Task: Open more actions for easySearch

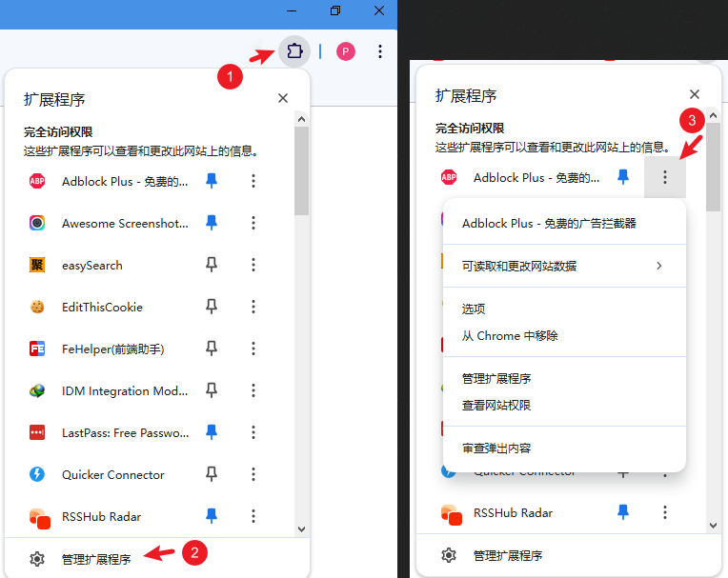Action: [x=253, y=265]
